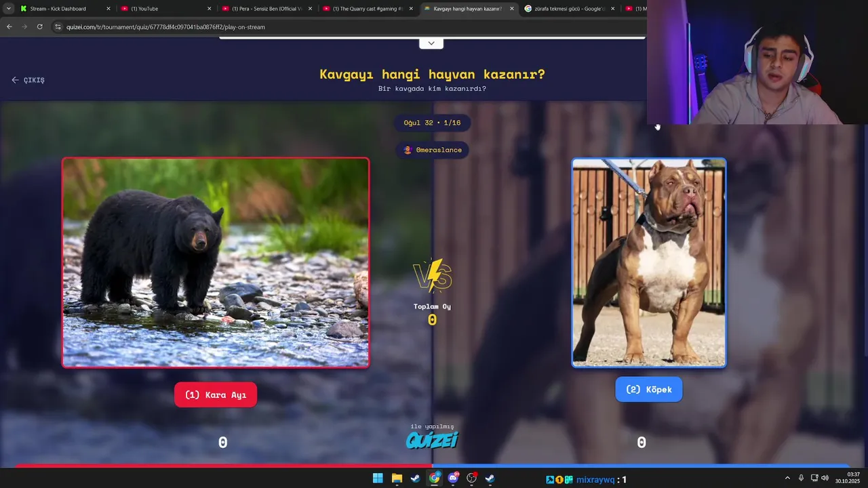Click the back arrow next to ÇIKIŞ
This screenshot has width=868, height=488.
point(15,80)
